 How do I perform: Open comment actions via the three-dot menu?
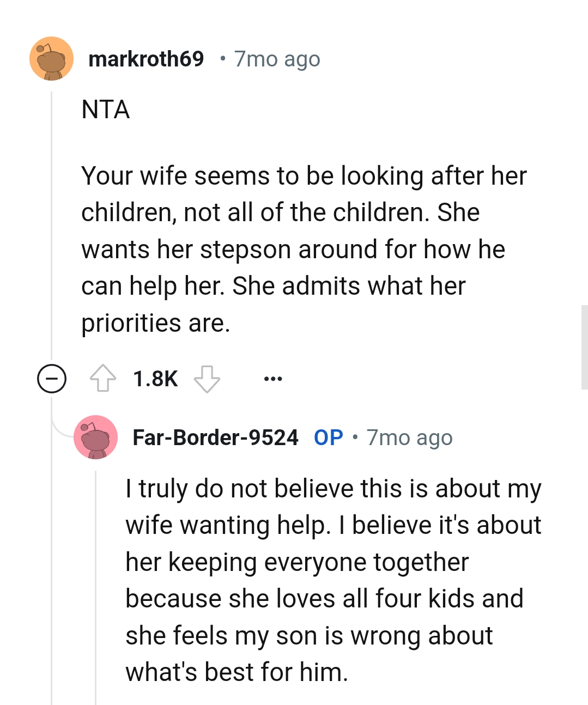click(272, 378)
